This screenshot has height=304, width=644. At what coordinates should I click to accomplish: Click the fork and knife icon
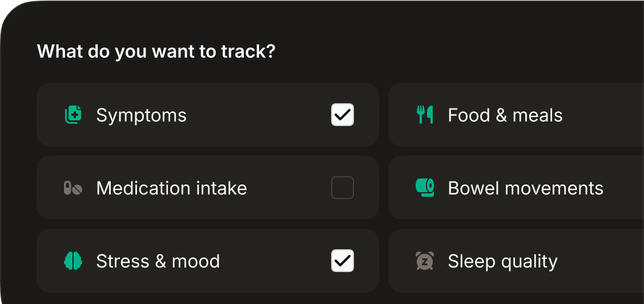(x=425, y=115)
